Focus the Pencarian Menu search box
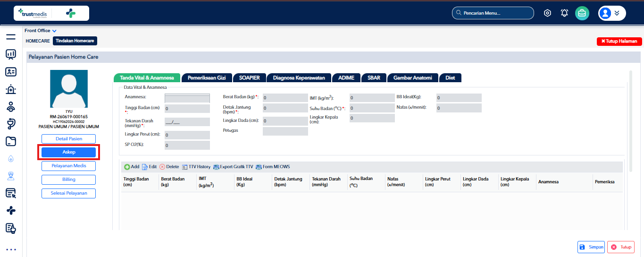Viewport: 644px width, 257px height. click(493, 13)
